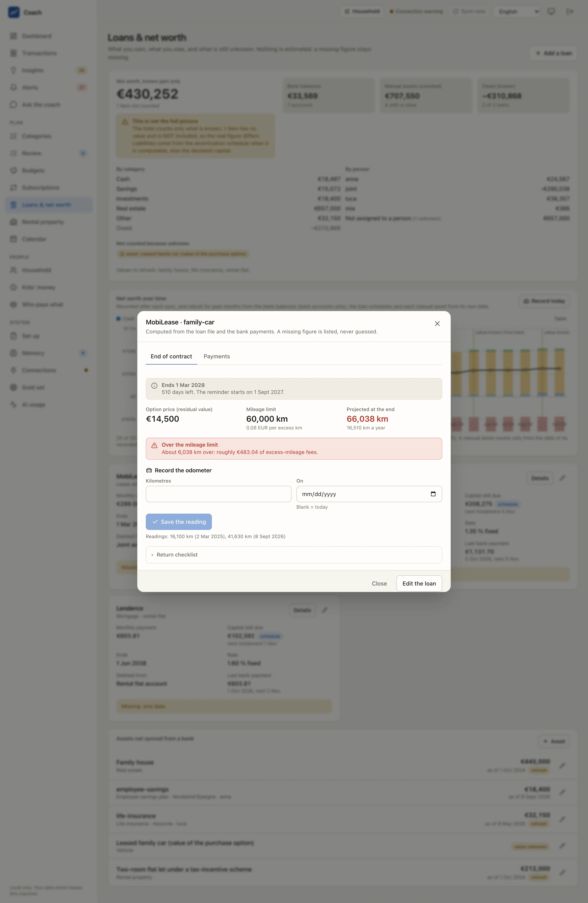Click the Edit the loan button
The image size is (588, 903).
tap(419, 583)
